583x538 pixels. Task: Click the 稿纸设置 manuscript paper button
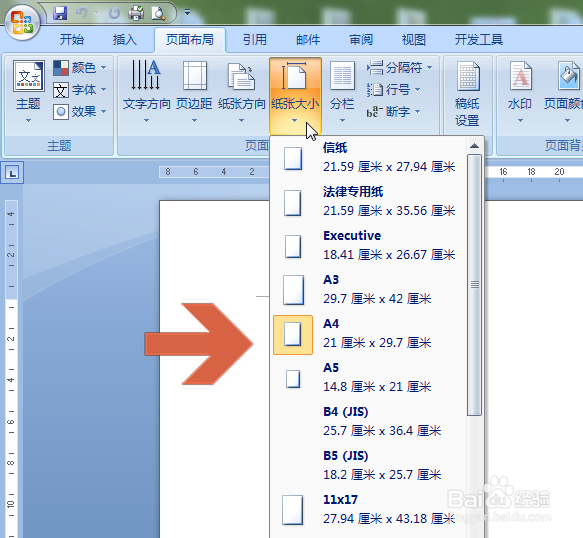click(x=467, y=95)
